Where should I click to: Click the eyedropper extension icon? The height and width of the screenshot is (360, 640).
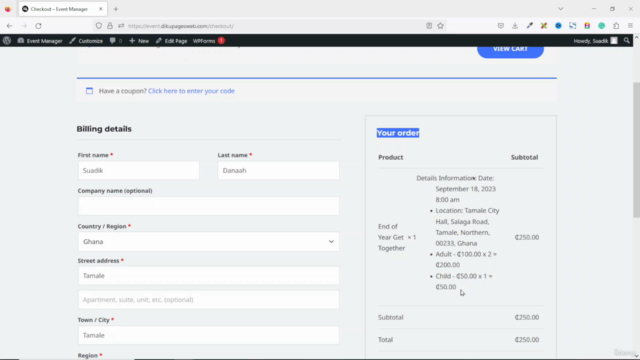530,26
